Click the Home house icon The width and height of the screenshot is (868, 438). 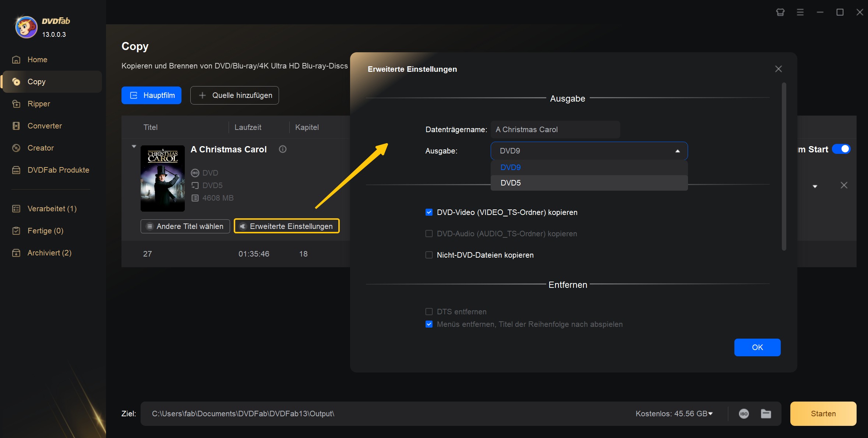pos(16,60)
